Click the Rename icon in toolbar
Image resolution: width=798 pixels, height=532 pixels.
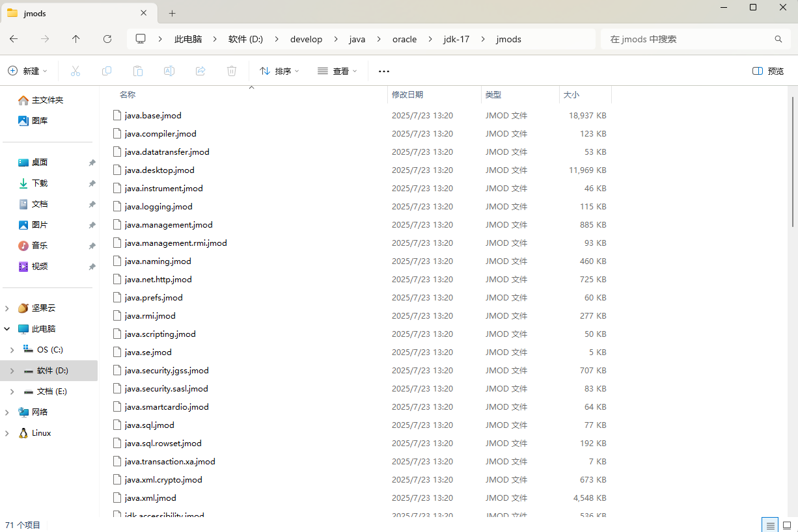[169, 71]
